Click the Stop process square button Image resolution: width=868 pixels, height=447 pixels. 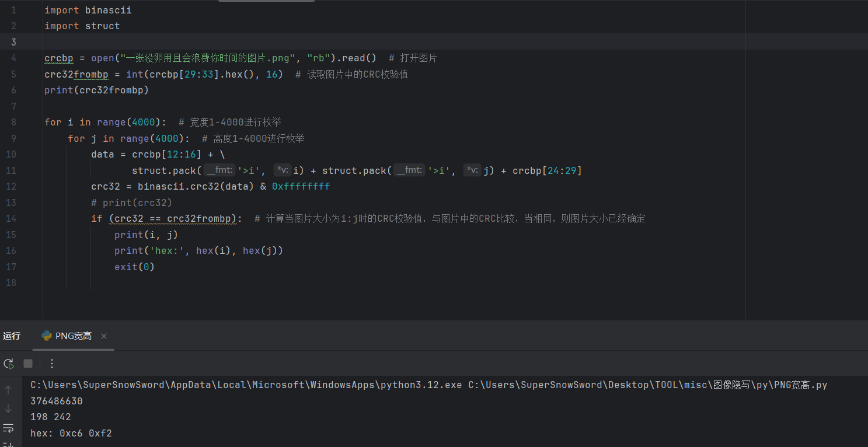28,364
